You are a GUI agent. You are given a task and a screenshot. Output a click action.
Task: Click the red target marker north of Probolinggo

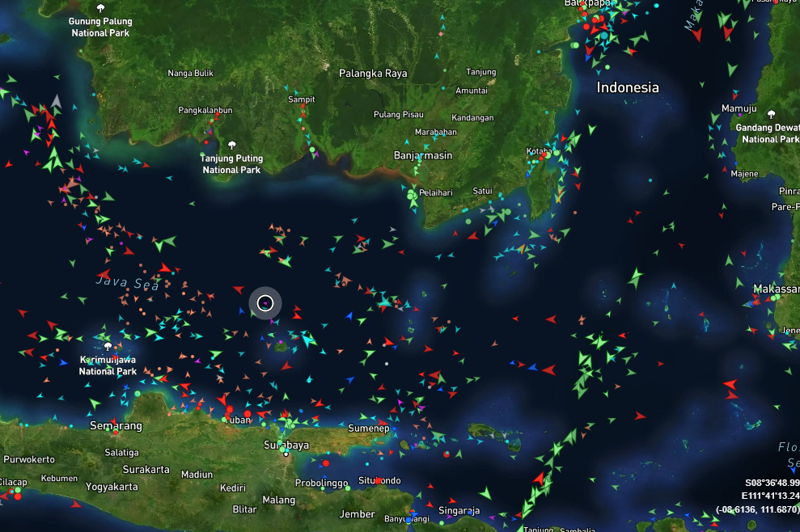[325, 463]
